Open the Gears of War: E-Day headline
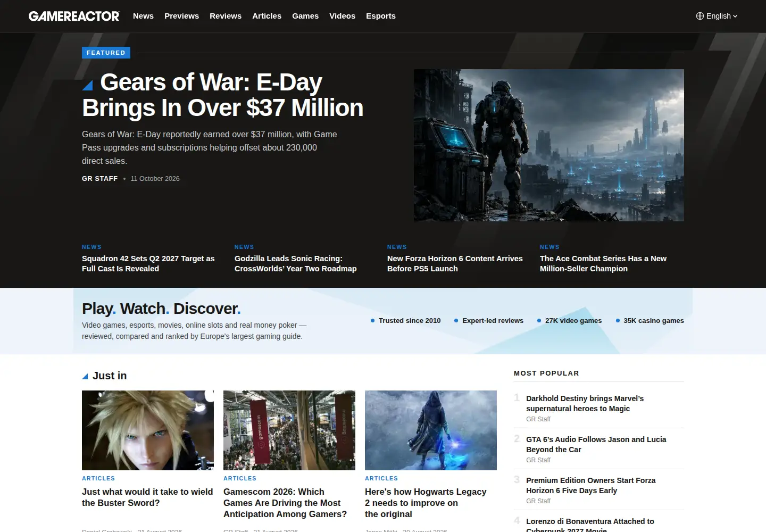Viewport: 766px width, 532px height. (x=223, y=95)
